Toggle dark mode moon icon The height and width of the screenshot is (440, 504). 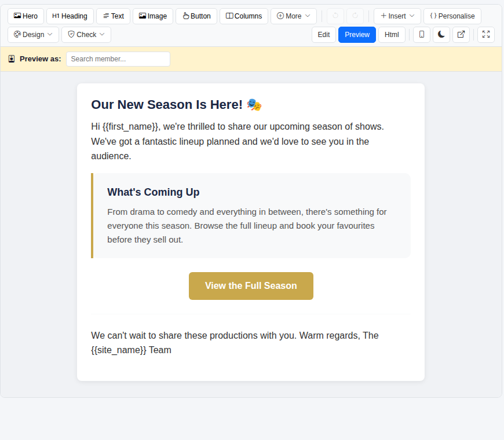click(441, 35)
